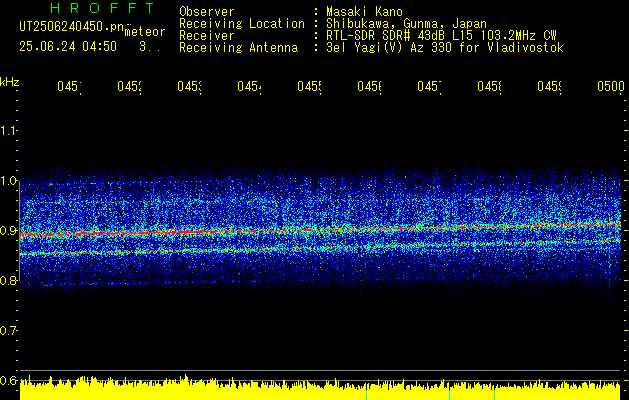The image size is (629, 400).
Task: Click the 1.0 frequency axis label
Action: coord(8,181)
